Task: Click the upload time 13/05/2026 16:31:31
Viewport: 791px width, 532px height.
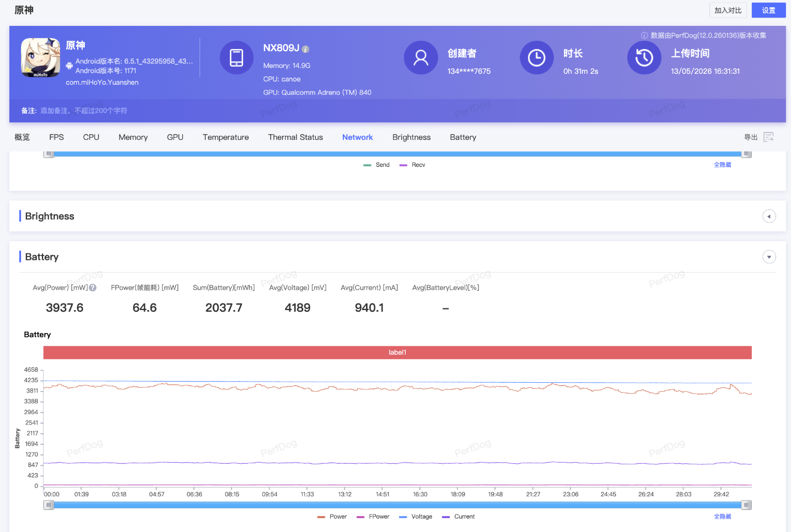Action: click(x=706, y=71)
